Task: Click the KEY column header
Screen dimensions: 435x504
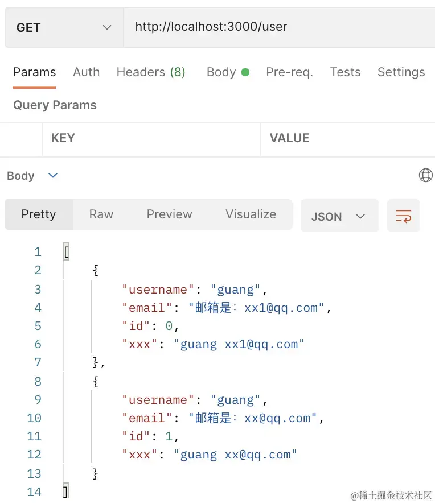Action: point(63,138)
